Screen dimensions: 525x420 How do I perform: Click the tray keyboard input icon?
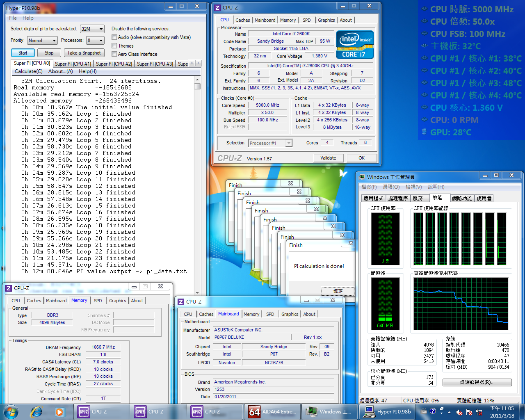pyautogui.click(x=424, y=411)
